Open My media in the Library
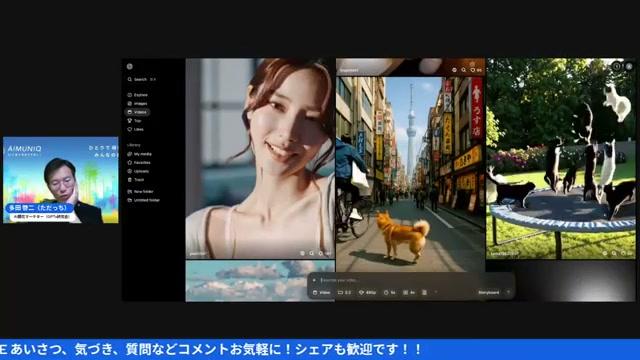This screenshot has height=360, width=640. tap(140, 154)
